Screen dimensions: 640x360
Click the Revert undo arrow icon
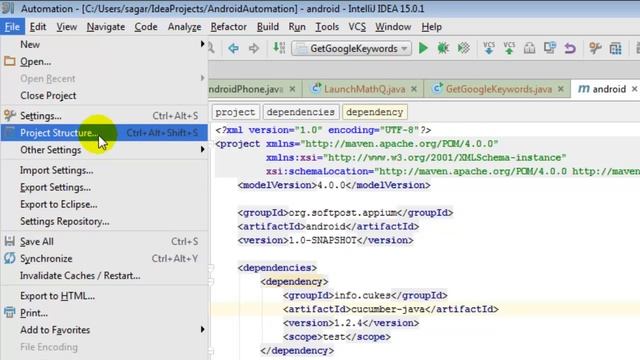570,48
